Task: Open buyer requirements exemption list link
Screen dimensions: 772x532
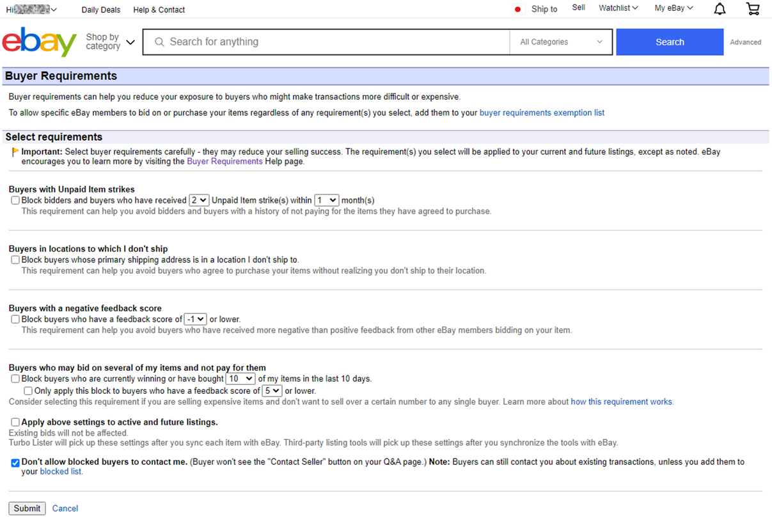Action: 542,113
